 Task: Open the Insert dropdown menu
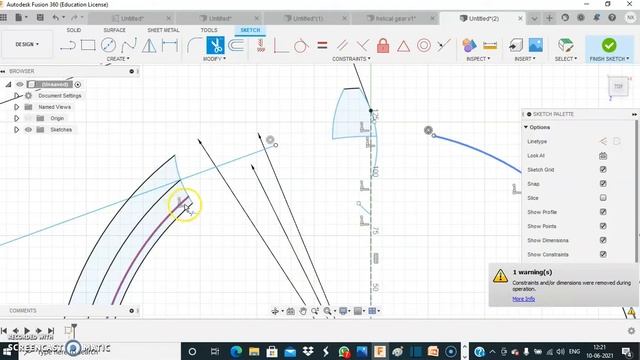tap(524, 59)
